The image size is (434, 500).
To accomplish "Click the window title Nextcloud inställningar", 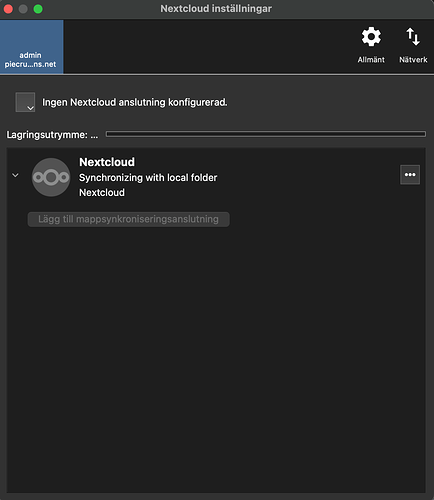I will pos(216,9).
